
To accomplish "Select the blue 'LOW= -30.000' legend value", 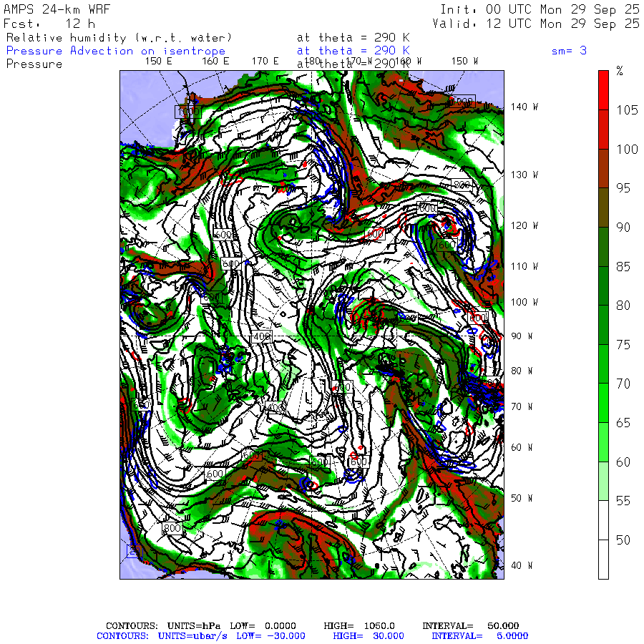I will click(270, 636).
